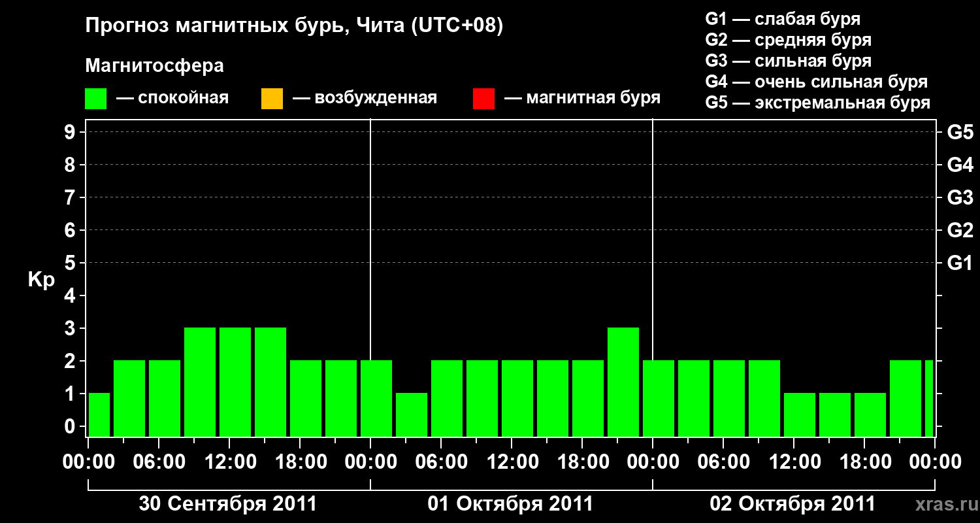Click the final 00:00 label ending 02 Октября
This screenshot has height=523, width=980.
(x=935, y=462)
